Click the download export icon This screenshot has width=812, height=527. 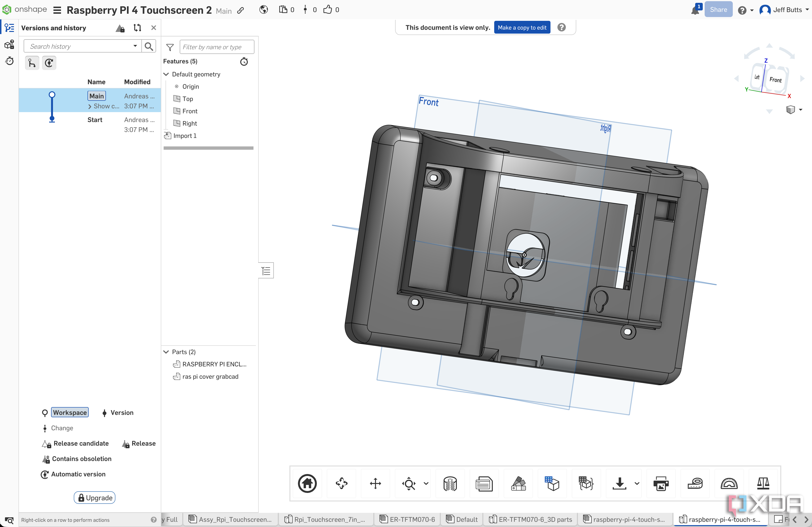coord(620,483)
